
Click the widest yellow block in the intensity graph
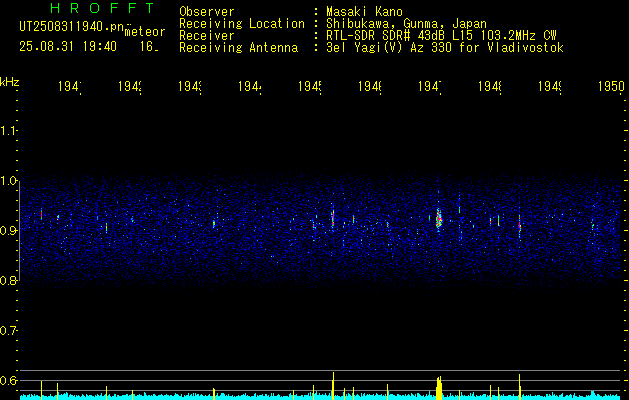(439, 388)
